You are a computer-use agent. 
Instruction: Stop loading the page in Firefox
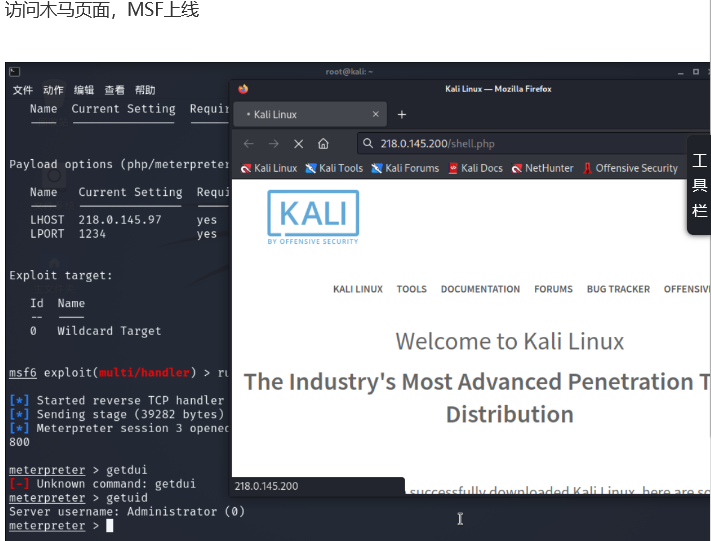(298, 144)
